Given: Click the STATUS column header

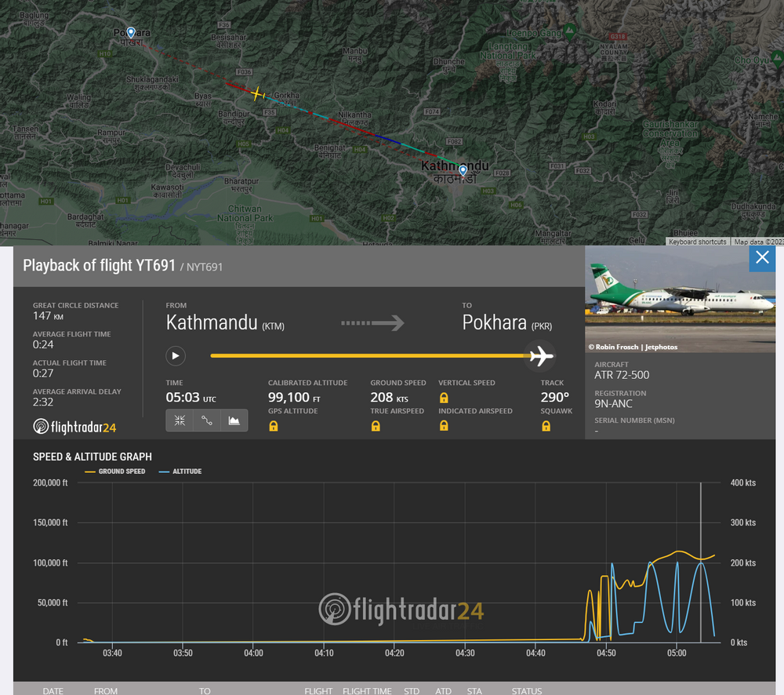Looking at the screenshot, I should (x=527, y=690).
